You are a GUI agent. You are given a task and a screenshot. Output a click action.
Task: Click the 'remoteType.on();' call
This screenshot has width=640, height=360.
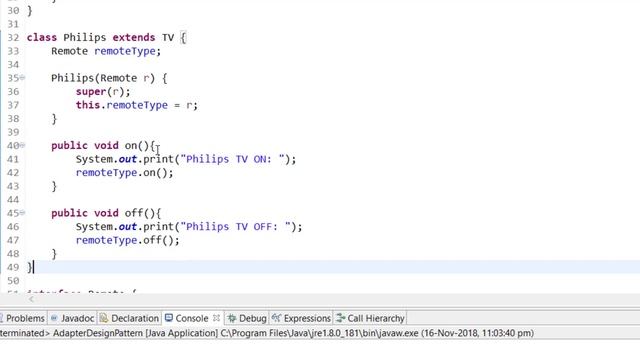pos(124,173)
